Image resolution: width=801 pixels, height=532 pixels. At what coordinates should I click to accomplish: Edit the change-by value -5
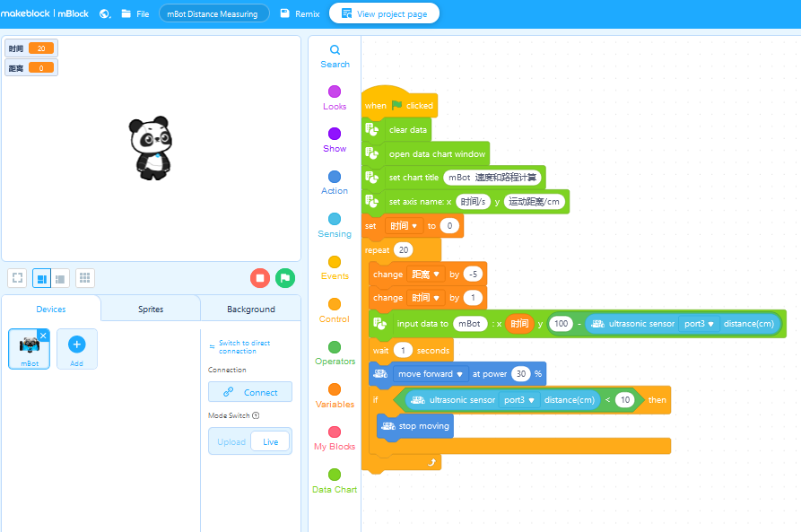pyautogui.click(x=473, y=274)
